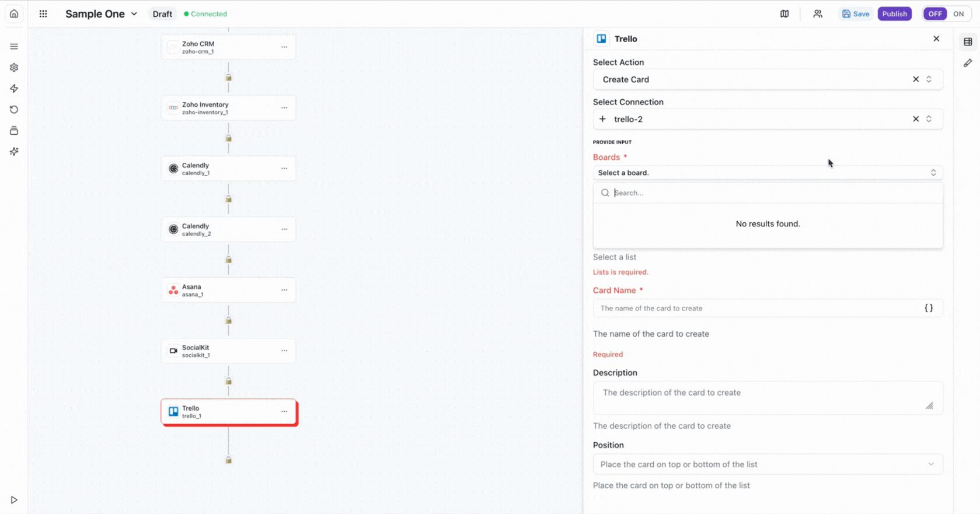This screenshot has width=980, height=514.
Task: Close the Trello panel
Action: pyautogui.click(x=936, y=39)
